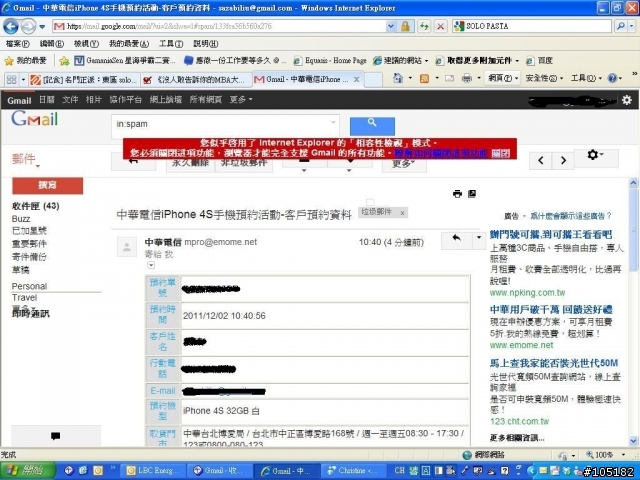Click the Gmail logo
This screenshot has width=640, height=480.
click(34, 119)
